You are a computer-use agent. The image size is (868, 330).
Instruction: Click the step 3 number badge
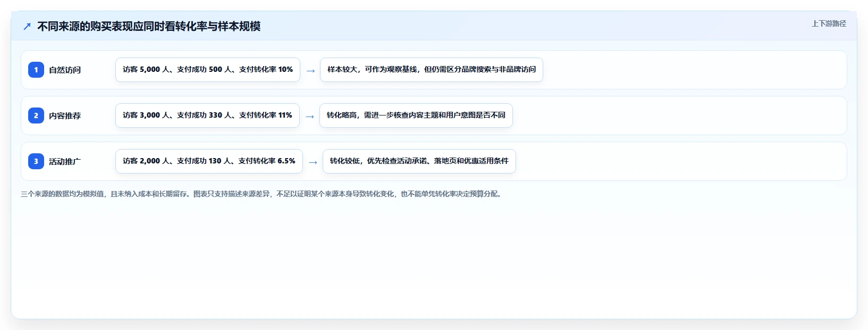click(x=36, y=161)
